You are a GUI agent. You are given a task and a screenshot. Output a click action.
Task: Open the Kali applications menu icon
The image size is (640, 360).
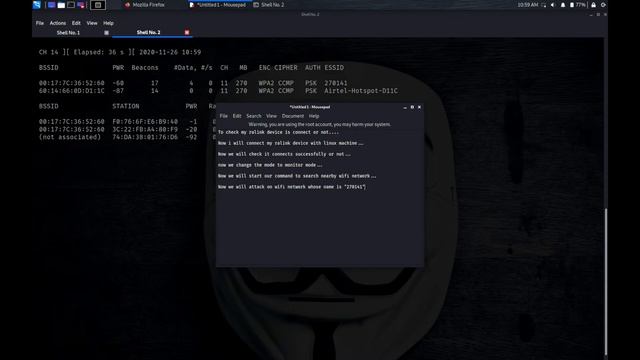coord(37,5)
